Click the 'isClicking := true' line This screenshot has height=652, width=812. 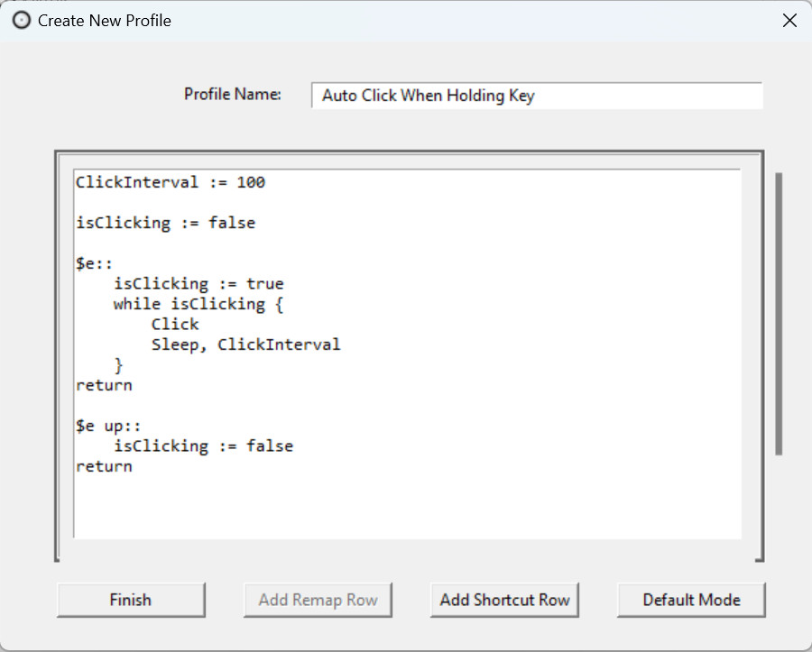point(198,283)
